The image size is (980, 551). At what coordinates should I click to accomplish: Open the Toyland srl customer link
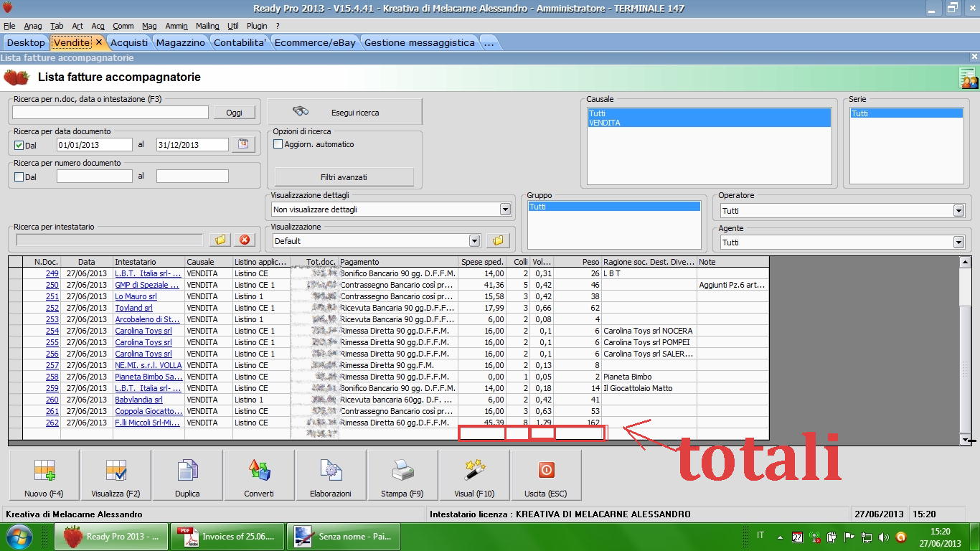point(134,308)
